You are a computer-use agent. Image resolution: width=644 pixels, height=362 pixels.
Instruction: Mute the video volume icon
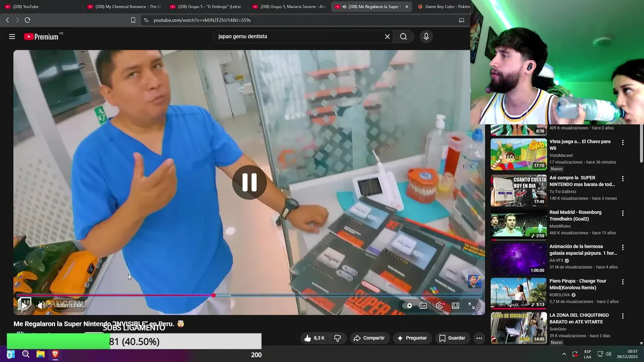41,305
